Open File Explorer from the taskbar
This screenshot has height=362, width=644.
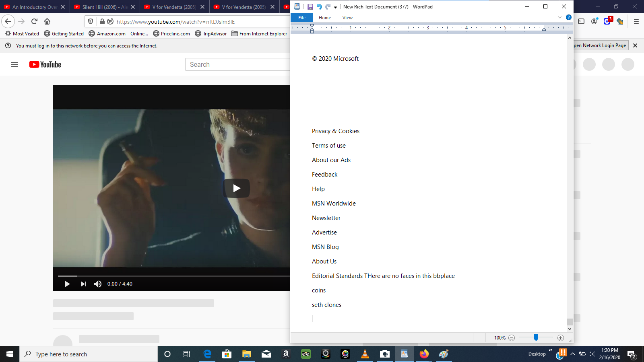pyautogui.click(x=246, y=354)
